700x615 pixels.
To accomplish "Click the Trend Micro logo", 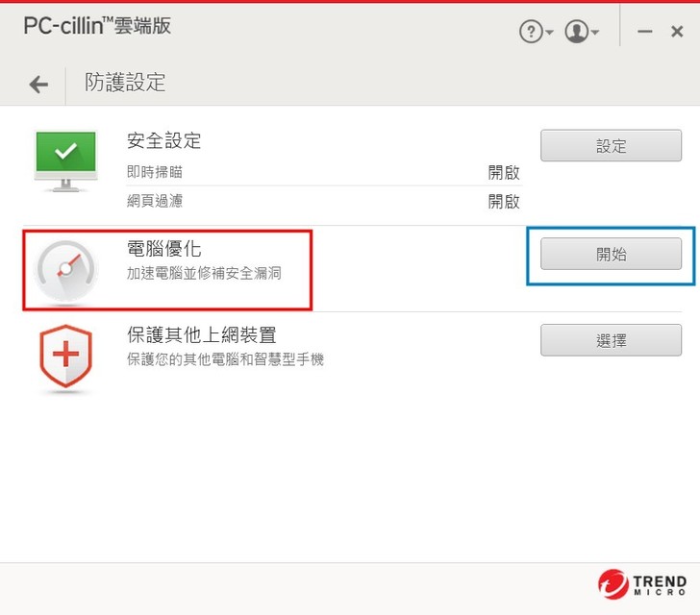I will click(642, 583).
